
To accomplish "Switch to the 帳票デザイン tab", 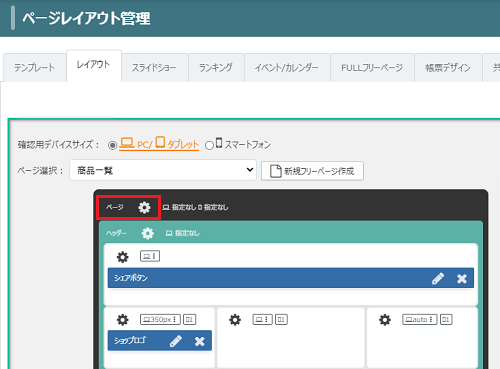I will [448, 68].
